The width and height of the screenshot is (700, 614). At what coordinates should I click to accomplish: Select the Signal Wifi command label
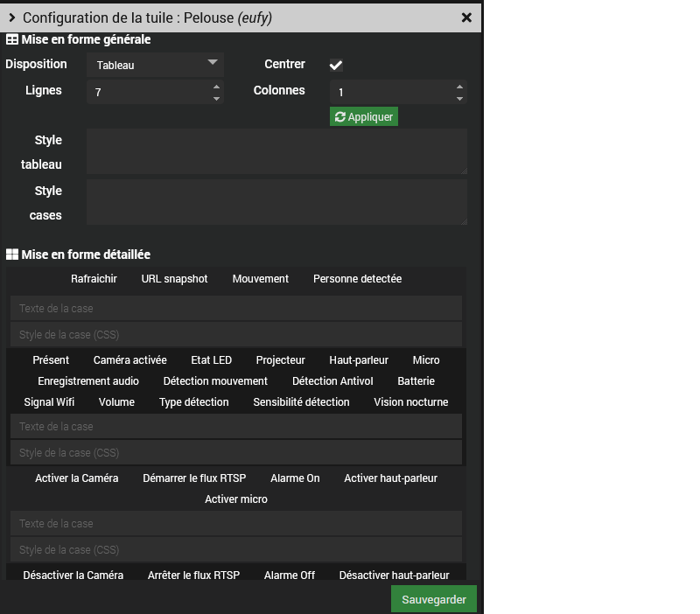click(x=49, y=402)
